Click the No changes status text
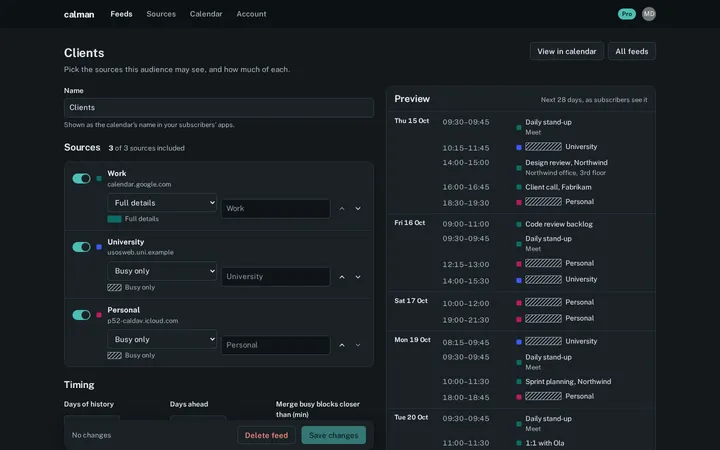 tap(91, 435)
